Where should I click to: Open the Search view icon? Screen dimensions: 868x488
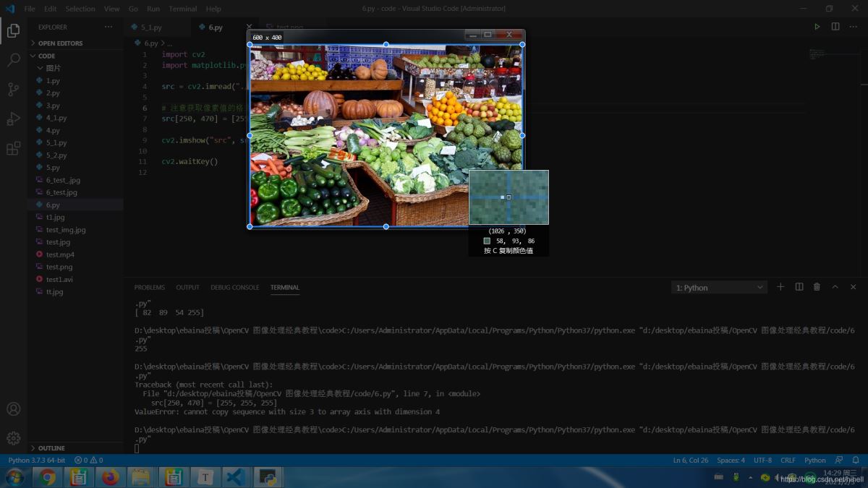point(13,60)
